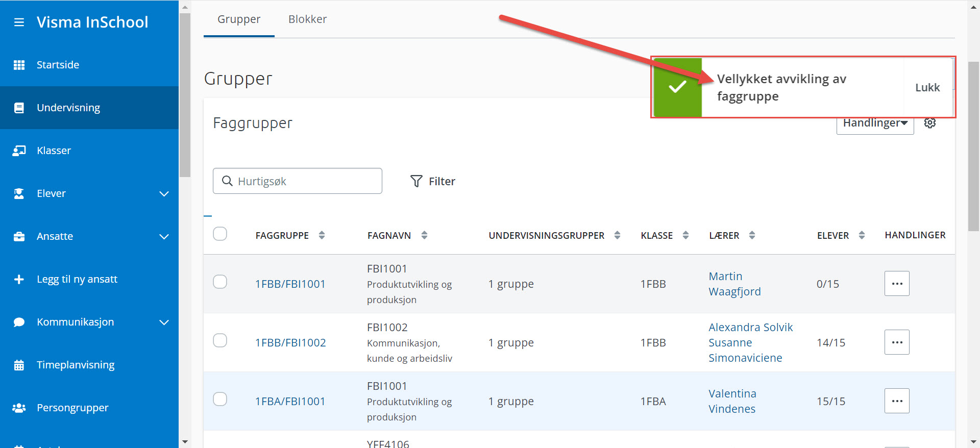Click the Kommunikasjon chat bubble icon
Viewport: 980px width, 448px height.
(x=19, y=322)
